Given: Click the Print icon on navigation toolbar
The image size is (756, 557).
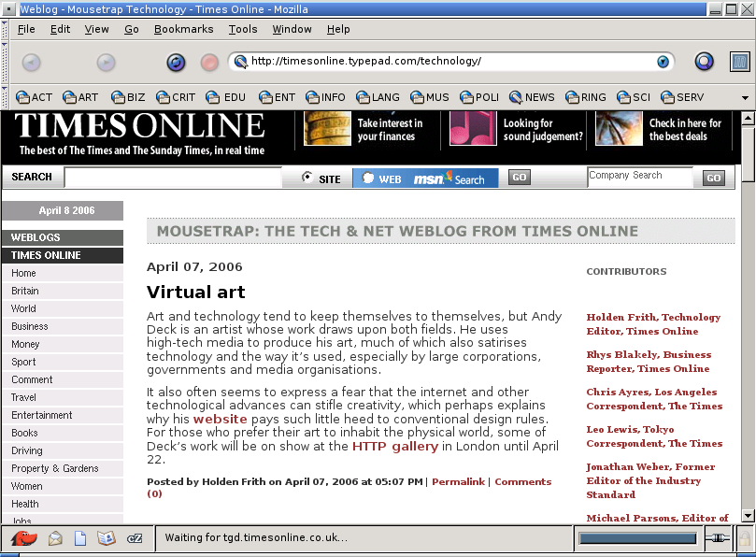Looking at the screenshot, I should tap(739, 62).
